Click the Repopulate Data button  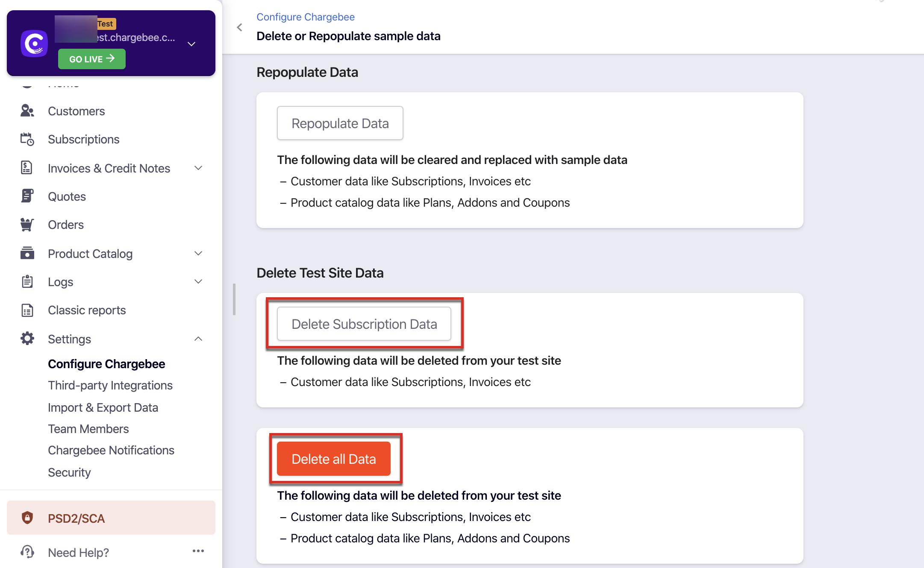[340, 123]
